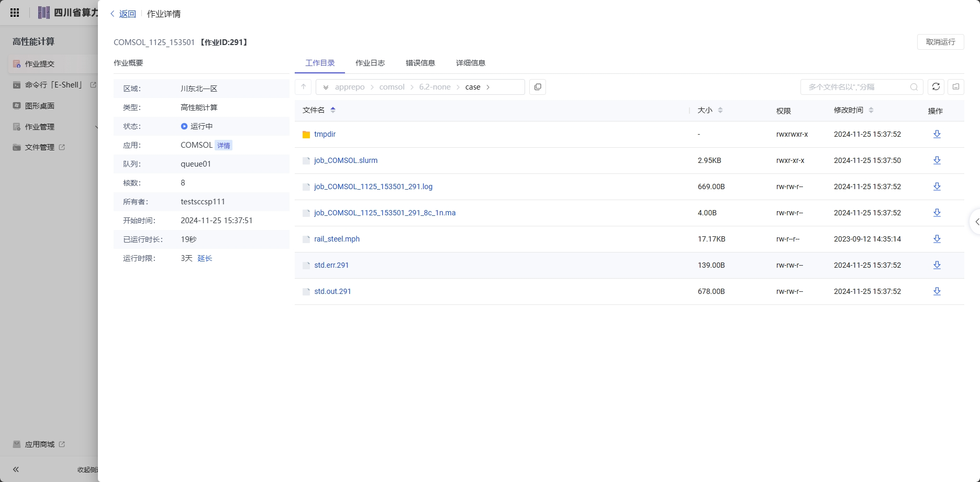Open job_COMSOL_1125_153501_291.log link
980x482 pixels.
click(x=373, y=187)
